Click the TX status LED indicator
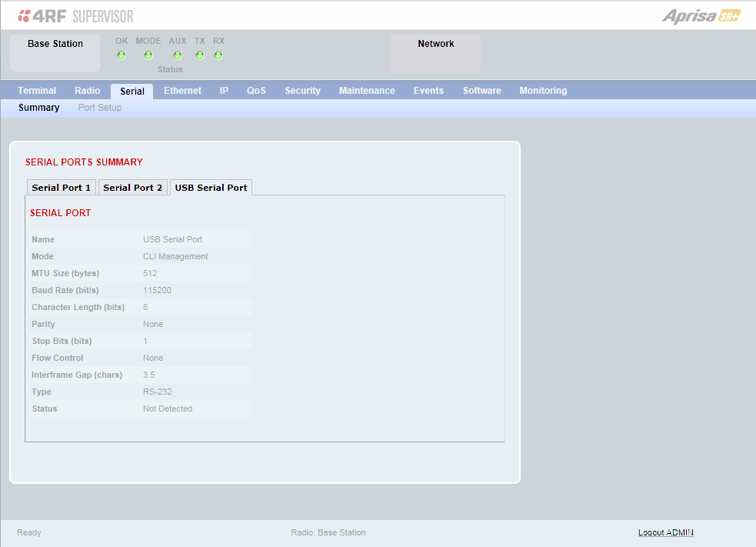This screenshot has width=756, height=547. (x=200, y=55)
